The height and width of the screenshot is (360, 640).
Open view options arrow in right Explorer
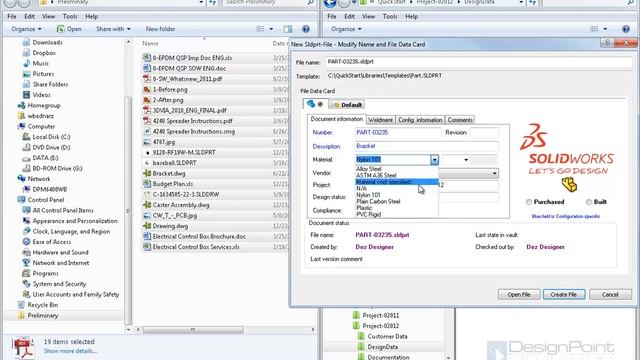click(x=605, y=29)
